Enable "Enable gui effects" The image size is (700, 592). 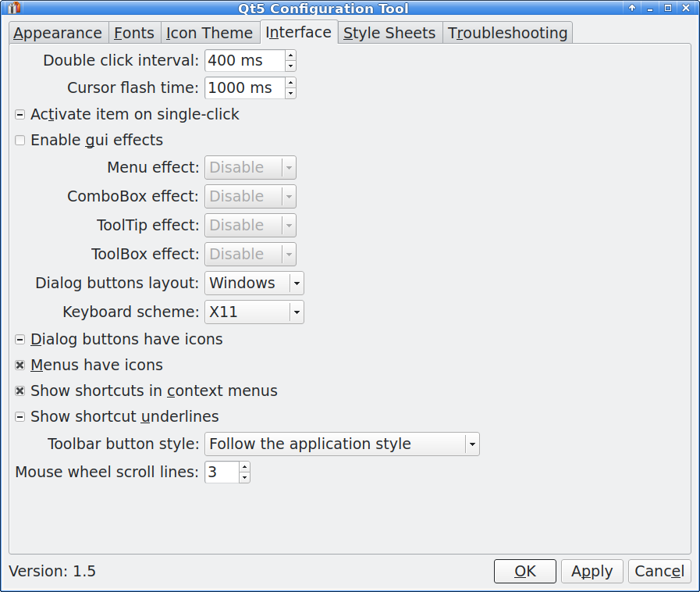(19, 140)
